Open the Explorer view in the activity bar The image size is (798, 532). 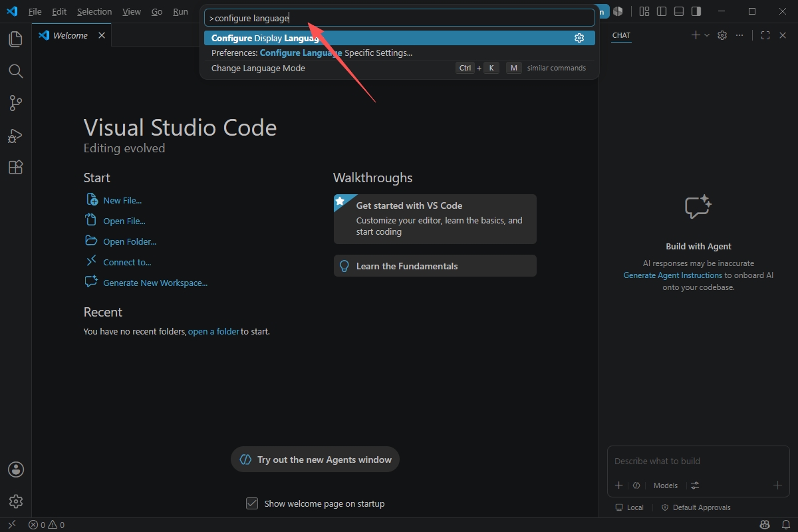click(x=15, y=39)
